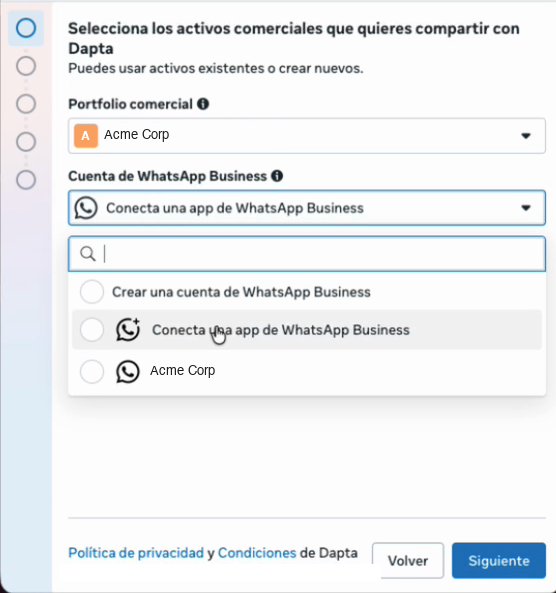Open the Portfolio comercial dropdown arrow
556x593 pixels.
coord(526,136)
